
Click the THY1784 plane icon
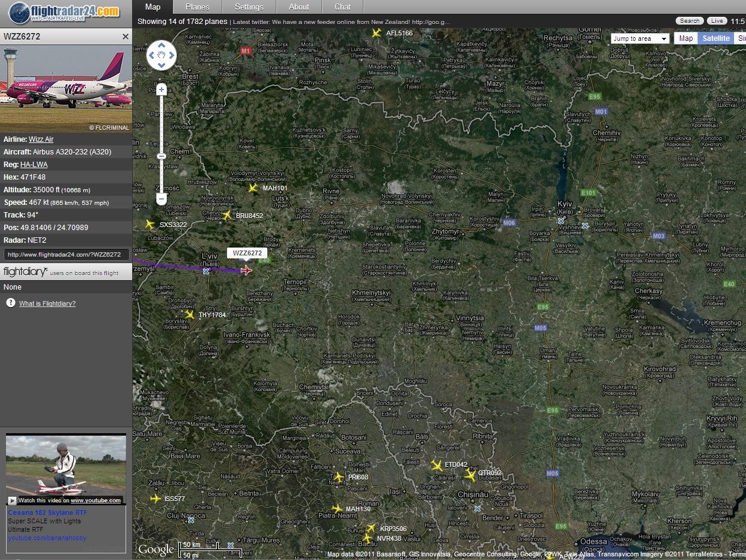[190, 314]
